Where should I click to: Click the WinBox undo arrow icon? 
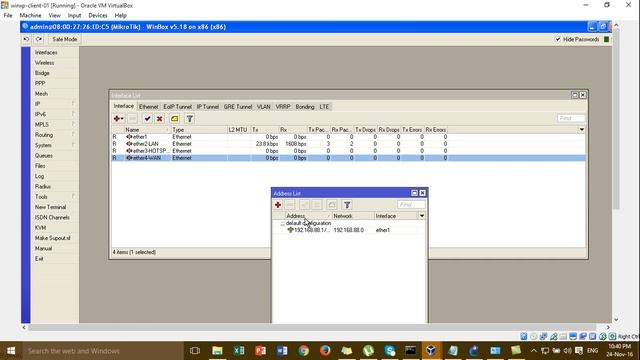pyautogui.click(x=27, y=39)
